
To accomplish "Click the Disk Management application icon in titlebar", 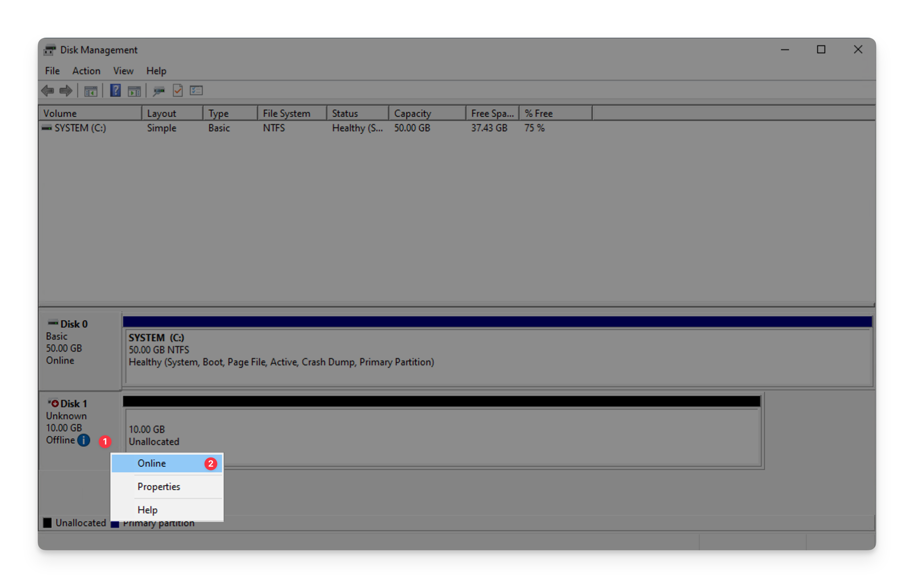I will pos(49,49).
